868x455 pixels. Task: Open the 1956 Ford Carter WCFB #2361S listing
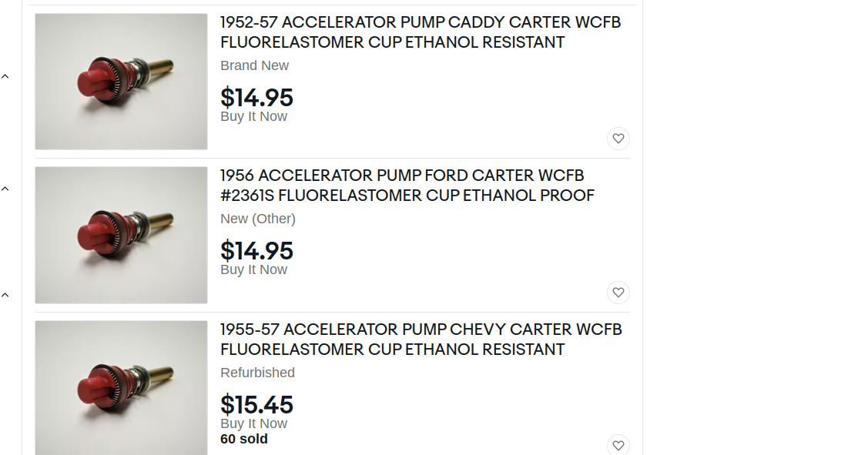click(x=407, y=186)
